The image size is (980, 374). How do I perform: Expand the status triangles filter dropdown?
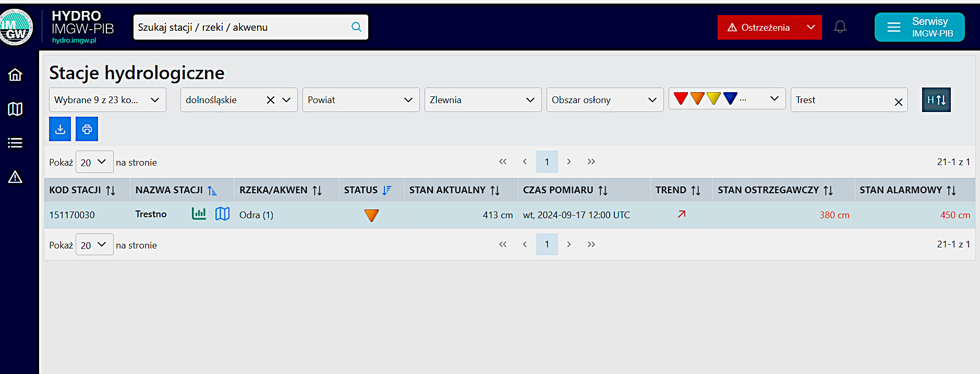click(727, 98)
